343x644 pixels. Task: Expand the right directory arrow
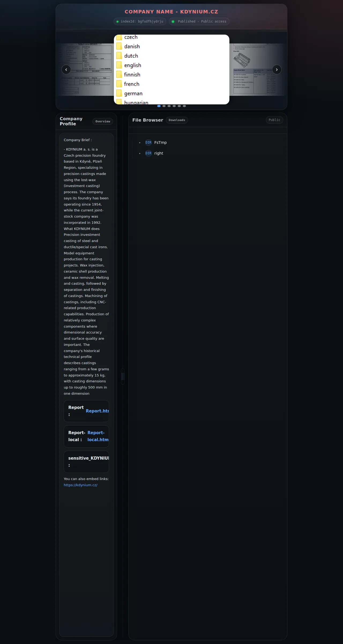tap(140, 153)
